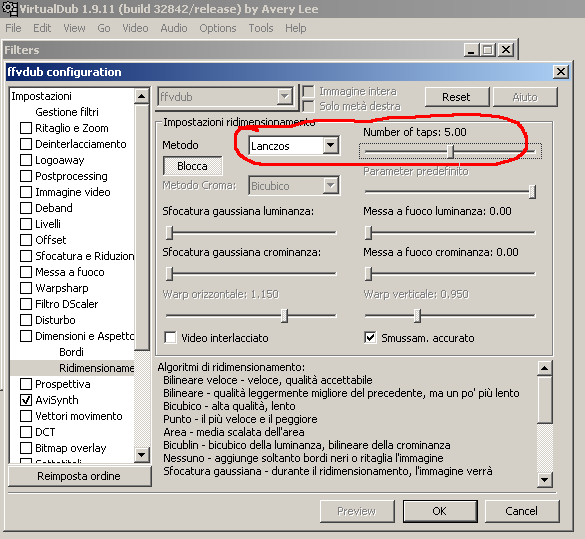
Task: Open the Video menu
Action: point(135,28)
